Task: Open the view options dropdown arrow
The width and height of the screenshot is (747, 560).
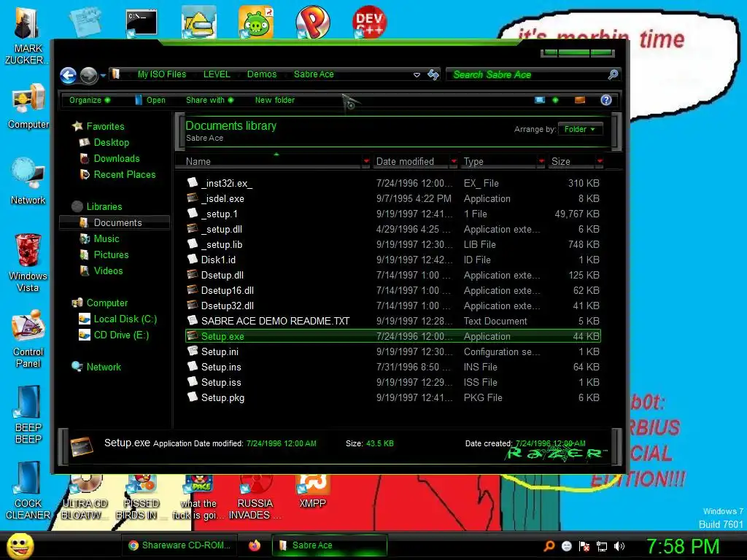Action: coord(555,100)
